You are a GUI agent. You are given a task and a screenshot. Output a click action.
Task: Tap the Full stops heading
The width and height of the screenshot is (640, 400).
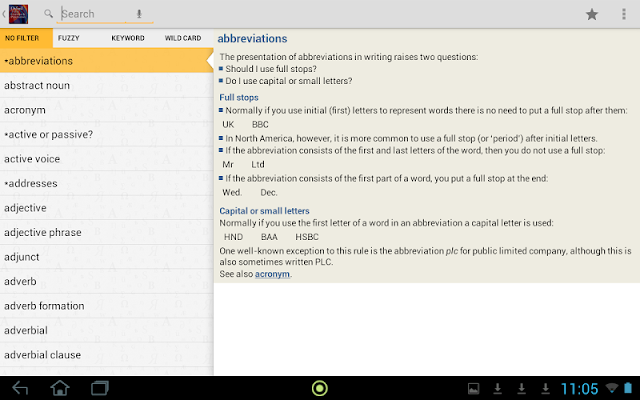(x=239, y=98)
